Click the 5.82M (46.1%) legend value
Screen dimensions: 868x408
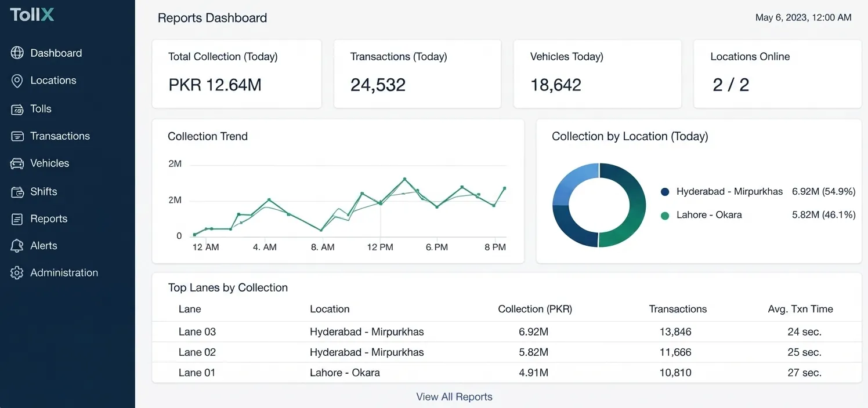[x=823, y=215]
